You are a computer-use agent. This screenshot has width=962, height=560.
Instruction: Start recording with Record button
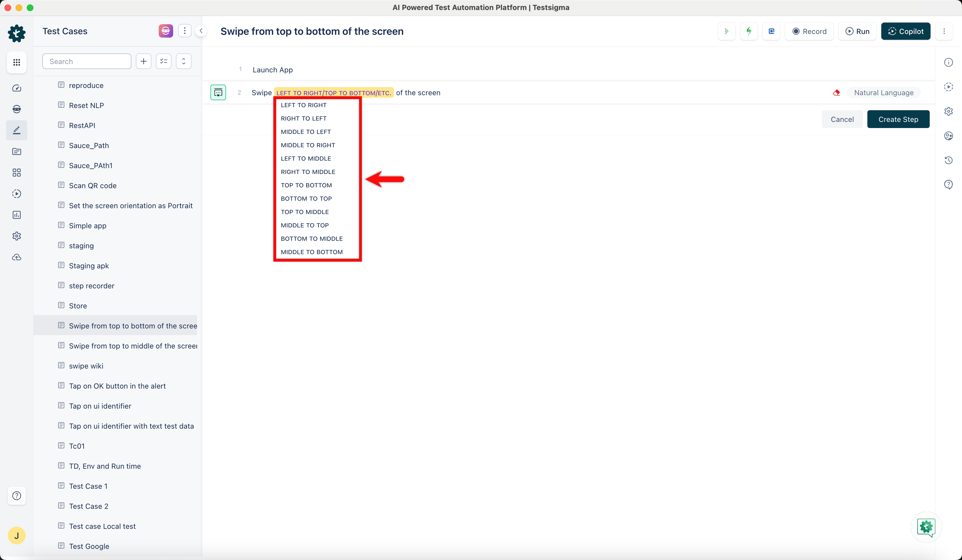(x=809, y=31)
